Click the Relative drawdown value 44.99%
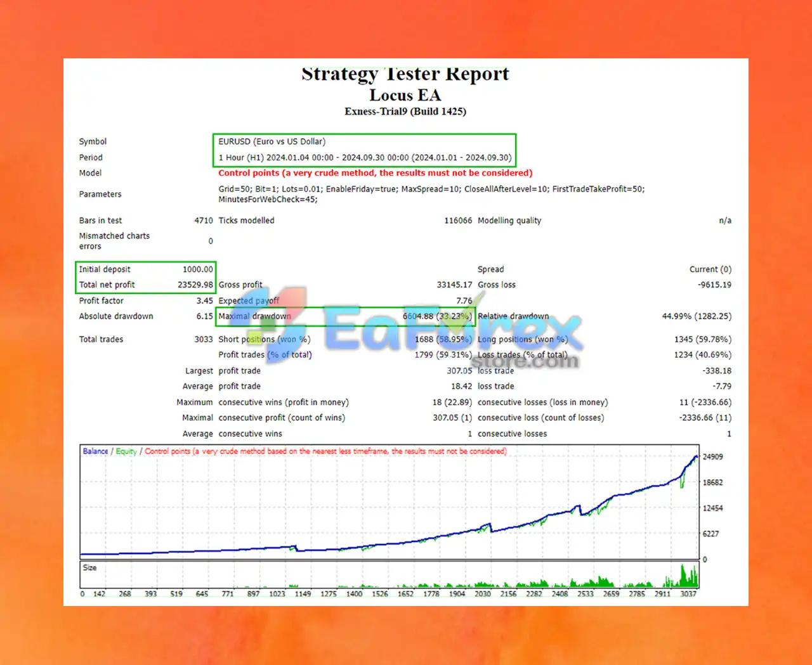Screen dimensions: 812x665 click(697, 316)
